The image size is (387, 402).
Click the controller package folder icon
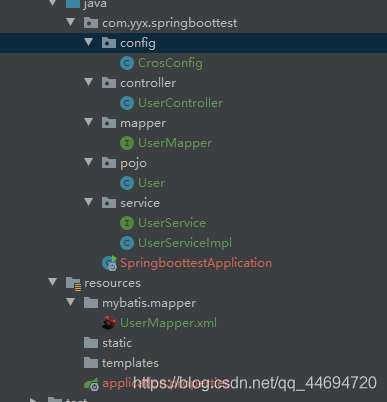[109, 83]
